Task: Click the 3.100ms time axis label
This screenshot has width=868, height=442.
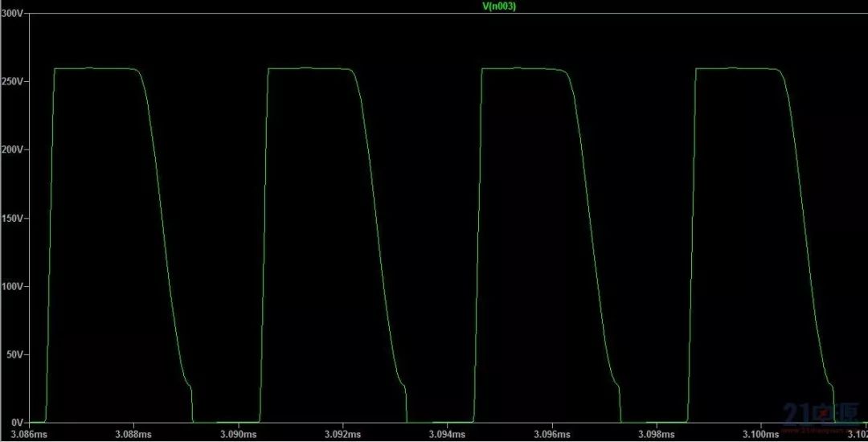Action: coord(760,434)
